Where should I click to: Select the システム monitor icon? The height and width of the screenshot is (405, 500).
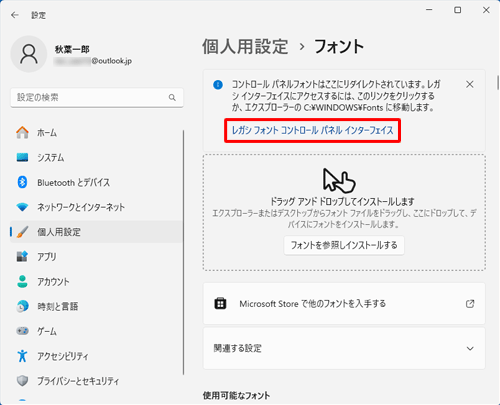click(22, 157)
